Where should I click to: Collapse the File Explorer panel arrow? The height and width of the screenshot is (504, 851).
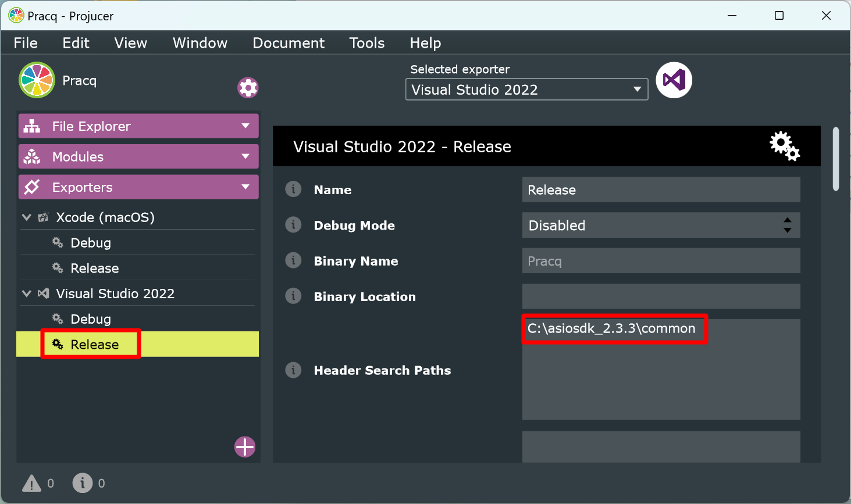(245, 126)
